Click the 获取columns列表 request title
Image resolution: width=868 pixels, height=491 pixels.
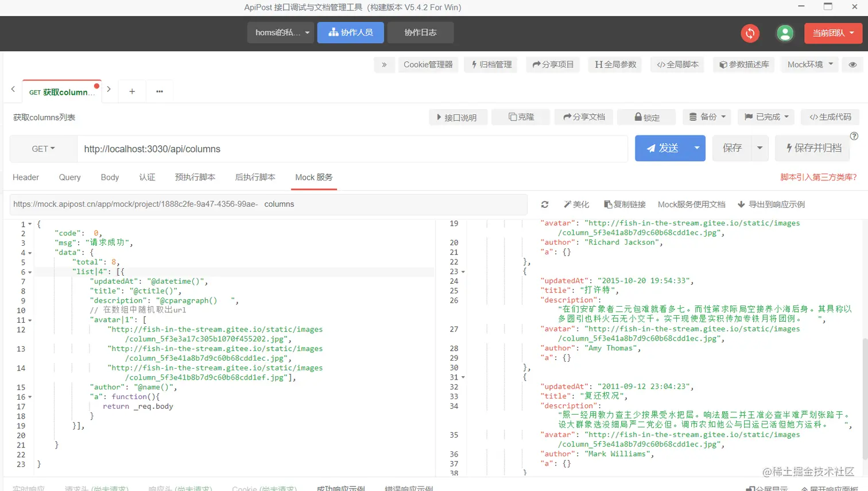tap(44, 118)
